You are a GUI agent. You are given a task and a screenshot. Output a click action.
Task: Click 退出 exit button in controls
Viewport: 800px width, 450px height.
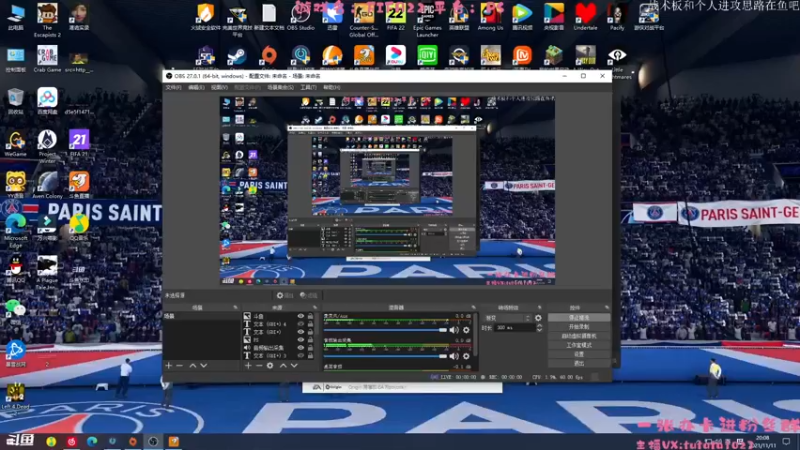click(x=579, y=363)
